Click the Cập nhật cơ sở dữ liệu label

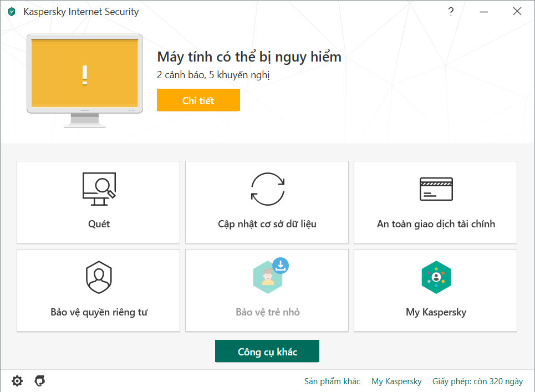[x=267, y=224]
